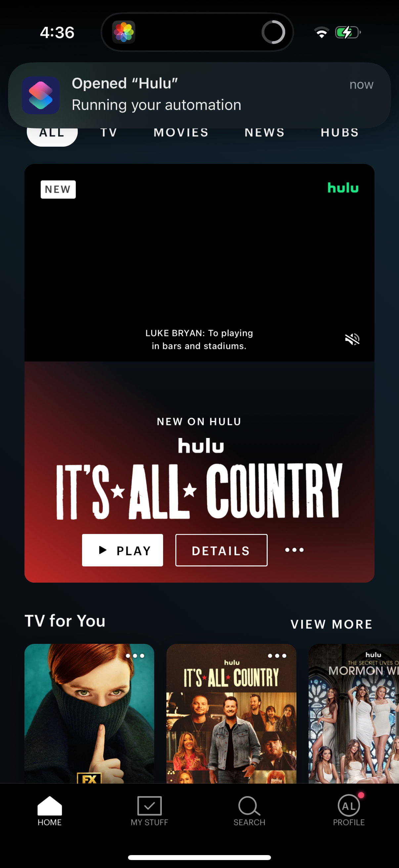Open the AL Profile icon

click(349, 806)
